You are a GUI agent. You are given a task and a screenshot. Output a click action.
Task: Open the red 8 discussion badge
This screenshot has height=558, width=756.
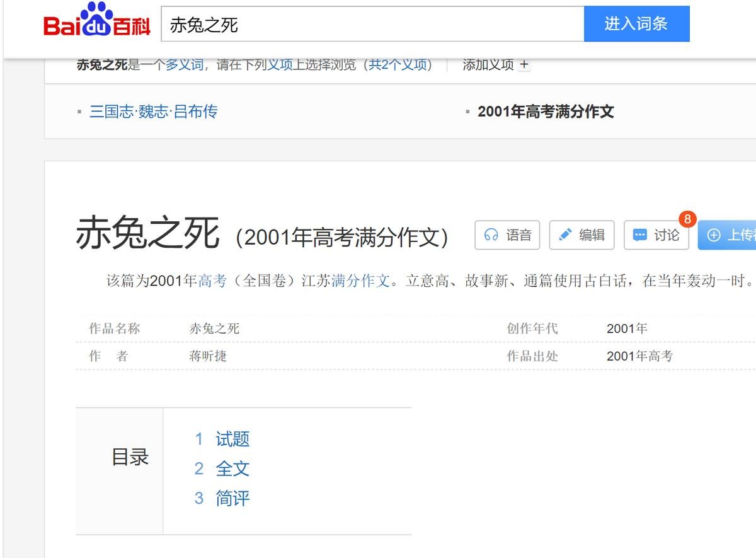click(x=687, y=219)
